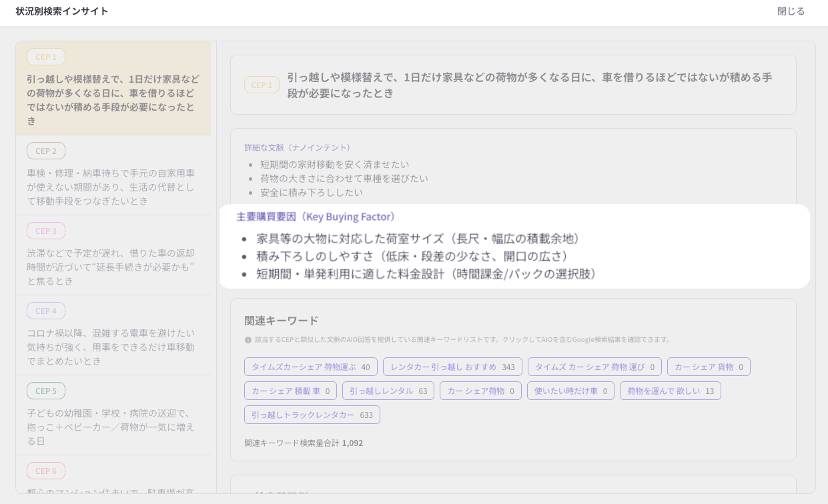828x504 pixels.
Task: Click the 詳細な文脈（ナノインテント） heading
Action: point(299,147)
